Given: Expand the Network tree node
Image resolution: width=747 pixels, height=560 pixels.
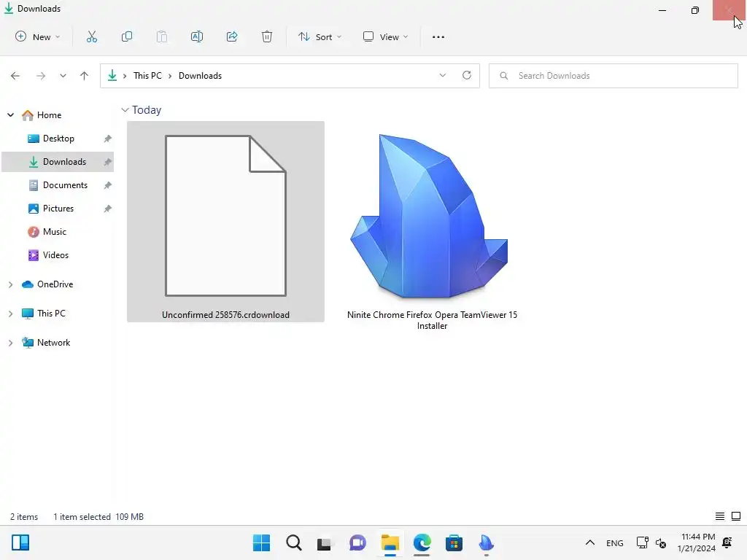Looking at the screenshot, I should click(x=10, y=343).
